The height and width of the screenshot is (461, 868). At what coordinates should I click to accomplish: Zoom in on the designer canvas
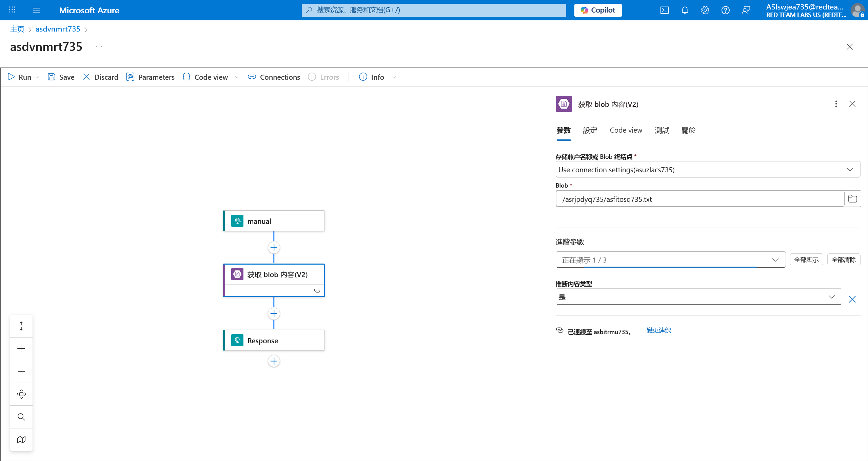coord(21,349)
